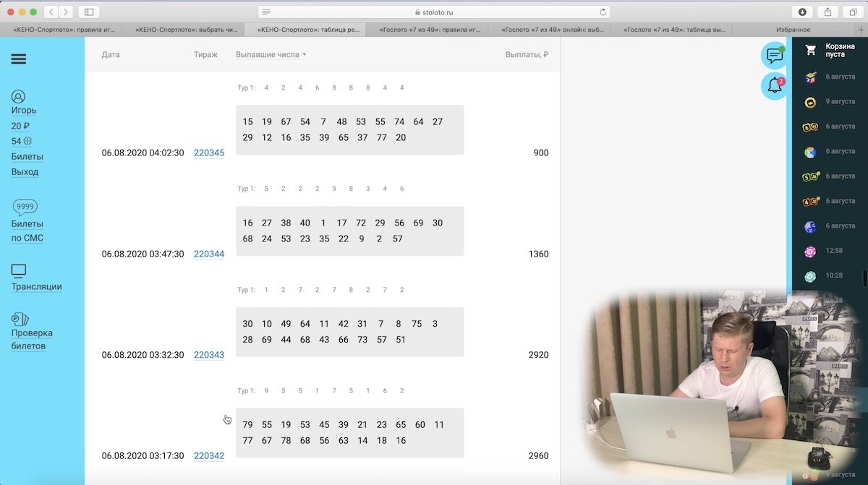Open Проверка билетов link
The height and width of the screenshot is (485, 868).
pos(32,340)
